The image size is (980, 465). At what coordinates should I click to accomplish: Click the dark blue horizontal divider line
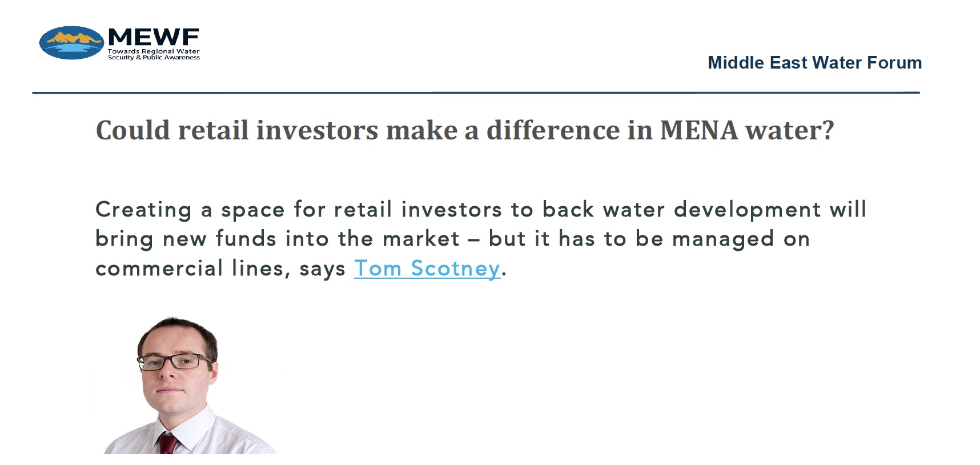tap(476, 93)
